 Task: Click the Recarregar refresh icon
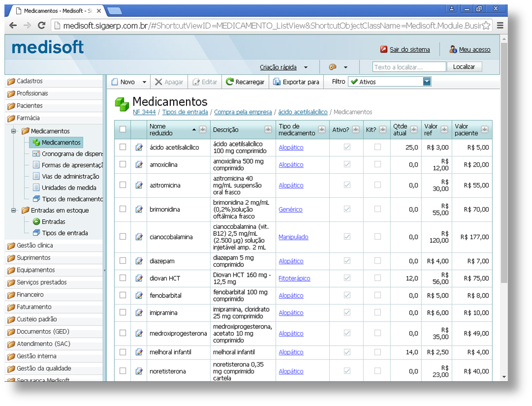229,82
